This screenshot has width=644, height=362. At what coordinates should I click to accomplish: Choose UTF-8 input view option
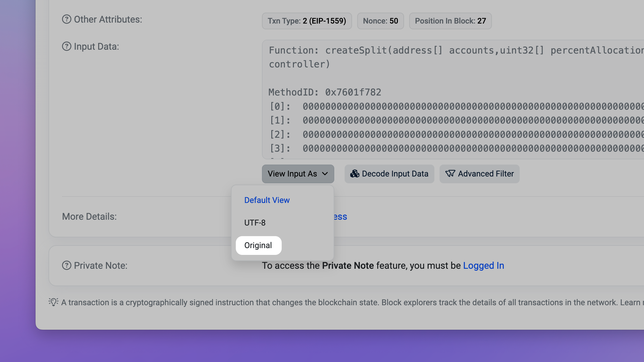tap(255, 223)
